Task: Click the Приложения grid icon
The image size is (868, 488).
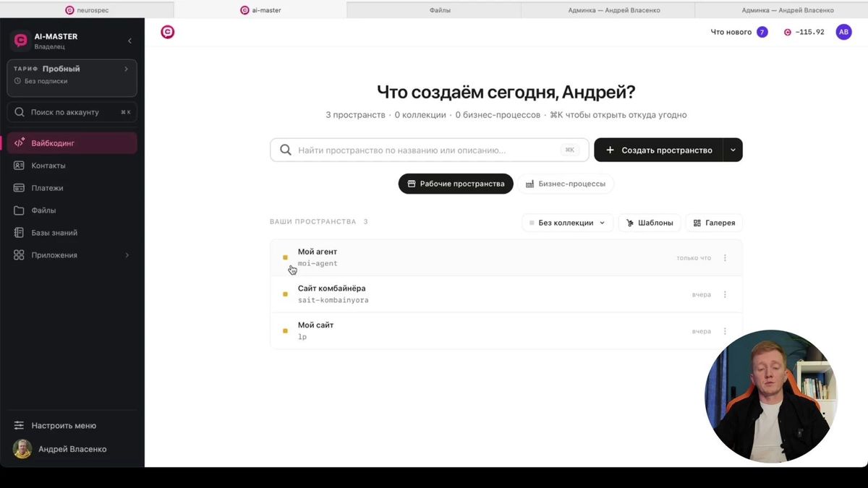Action: pyautogui.click(x=20, y=255)
